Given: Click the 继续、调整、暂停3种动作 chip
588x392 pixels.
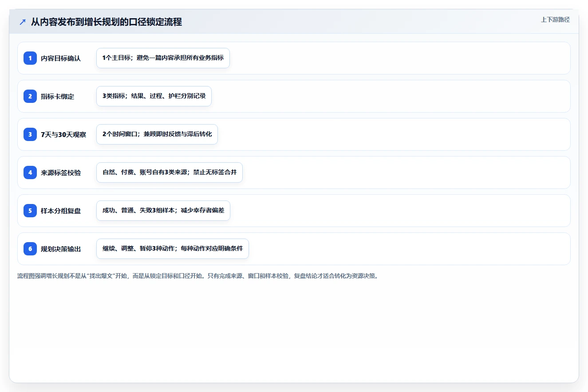Looking at the screenshot, I should pyautogui.click(x=173, y=249).
